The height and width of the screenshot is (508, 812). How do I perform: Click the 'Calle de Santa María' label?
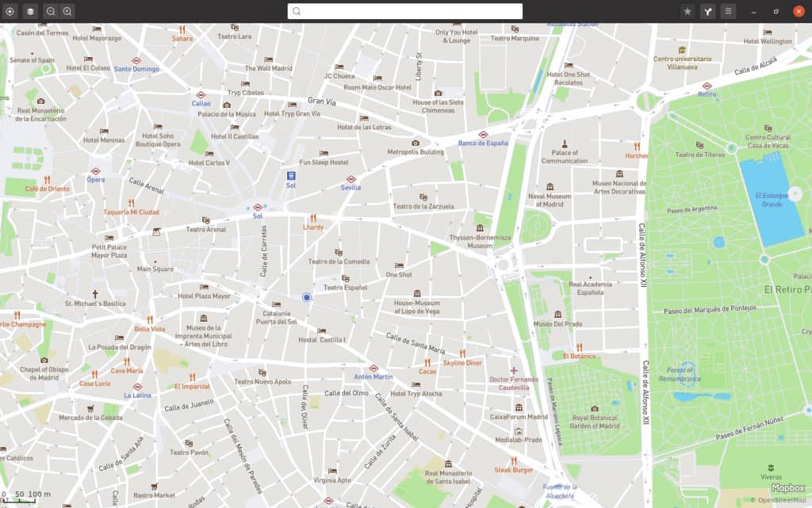point(416,343)
